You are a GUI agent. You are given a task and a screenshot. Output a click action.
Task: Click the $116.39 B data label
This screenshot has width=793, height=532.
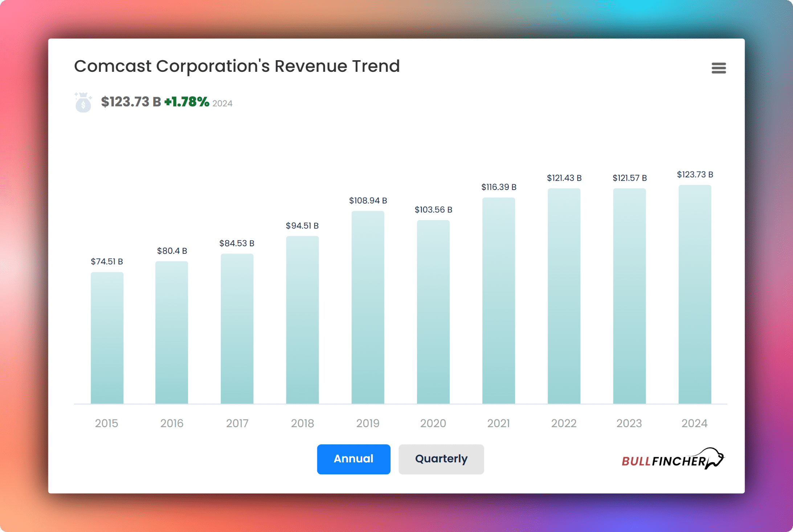tap(499, 187)
